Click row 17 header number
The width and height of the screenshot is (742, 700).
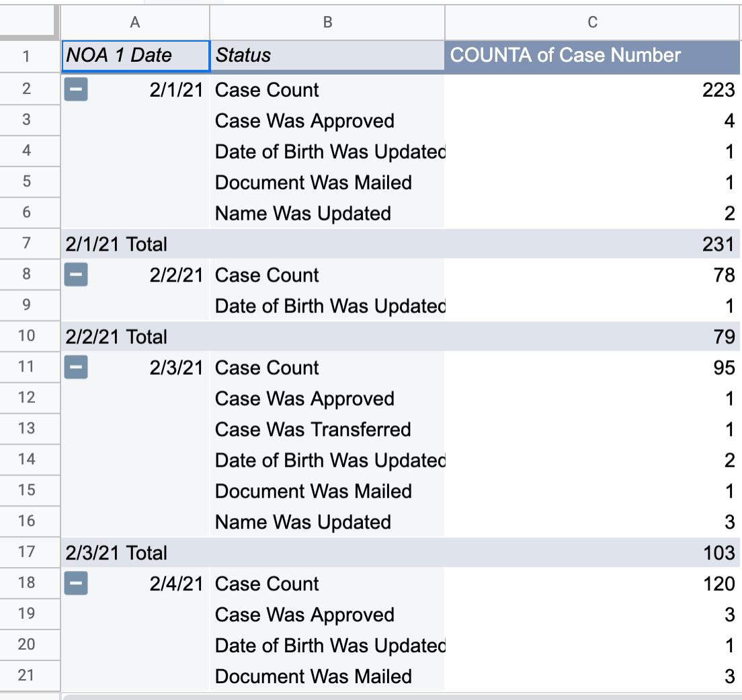coord(27,552)
